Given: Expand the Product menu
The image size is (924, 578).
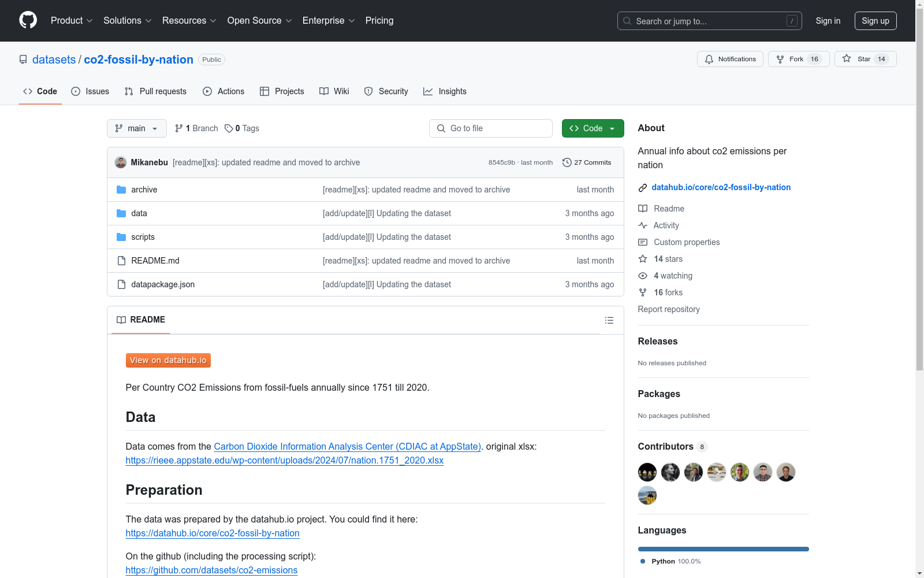Looking at the screenshot, I should point(72,21).
